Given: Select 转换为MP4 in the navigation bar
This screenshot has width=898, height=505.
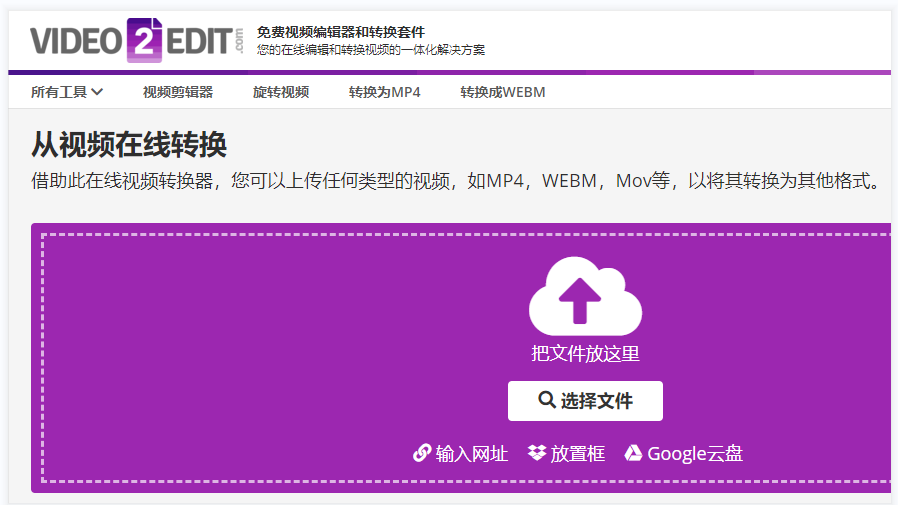Looking at the screenshot, I should [385, 92].
